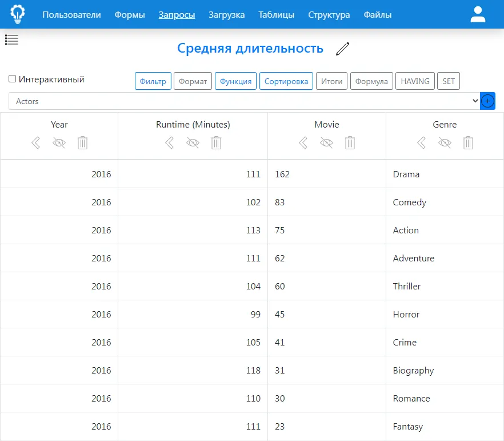Move the Genre column left
Viewport: 504px width, 441px height.
(421, 142)
